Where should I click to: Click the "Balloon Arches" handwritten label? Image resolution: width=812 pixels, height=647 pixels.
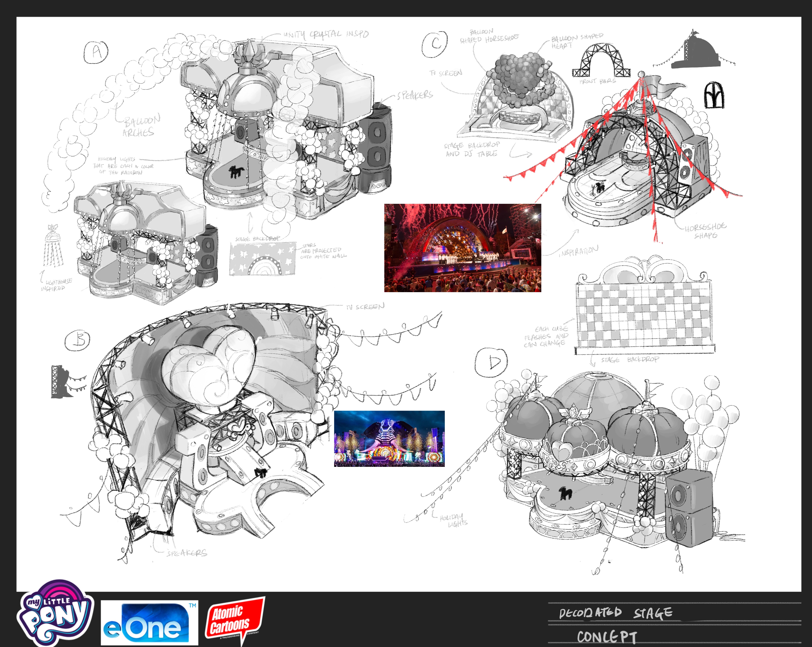tap(141, 126)
